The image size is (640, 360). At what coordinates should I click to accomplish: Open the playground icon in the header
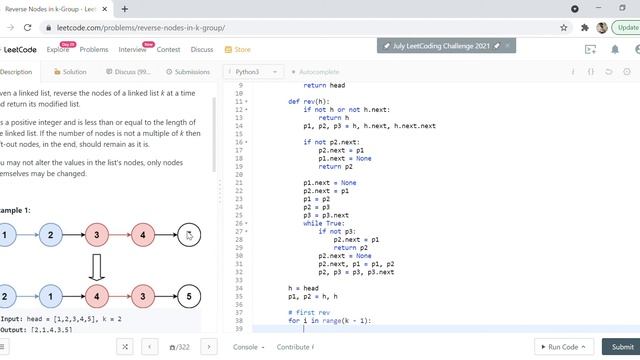pos(590,49)
